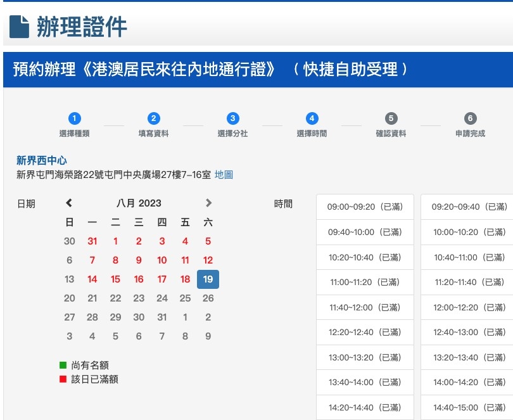Screen dimensions: 513x420
Task: Select the 09:00~09:20 time slot
Action: tap(365, 207)
